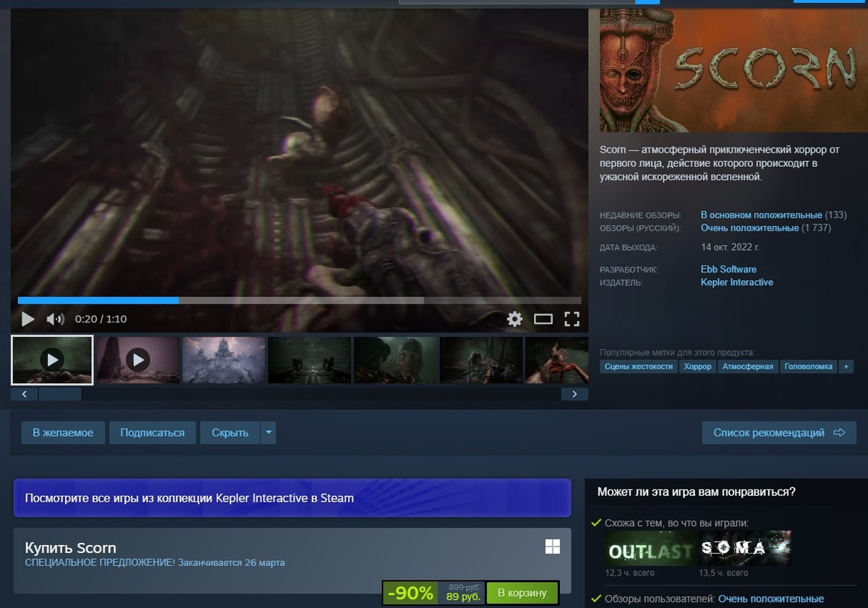Open the Kepler Interactive collection banner
868x608 pixels.
coord(292,497)
